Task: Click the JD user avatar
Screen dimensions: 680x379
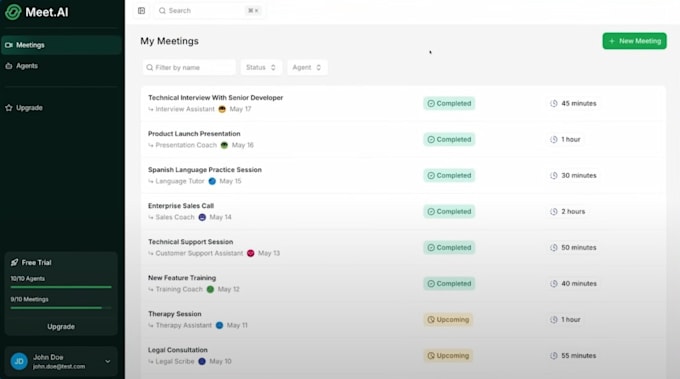Action: (x=19, y=361)
